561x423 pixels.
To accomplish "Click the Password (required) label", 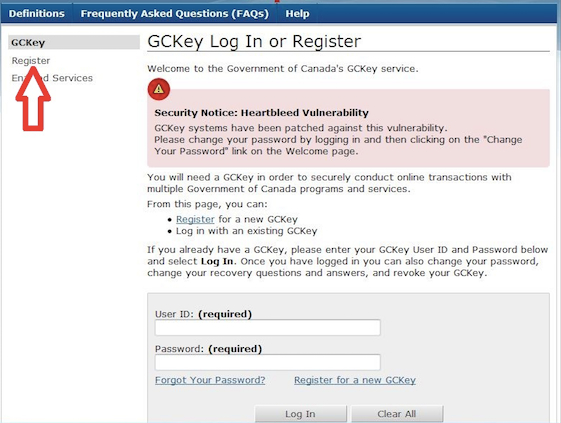I will [209, 349].
